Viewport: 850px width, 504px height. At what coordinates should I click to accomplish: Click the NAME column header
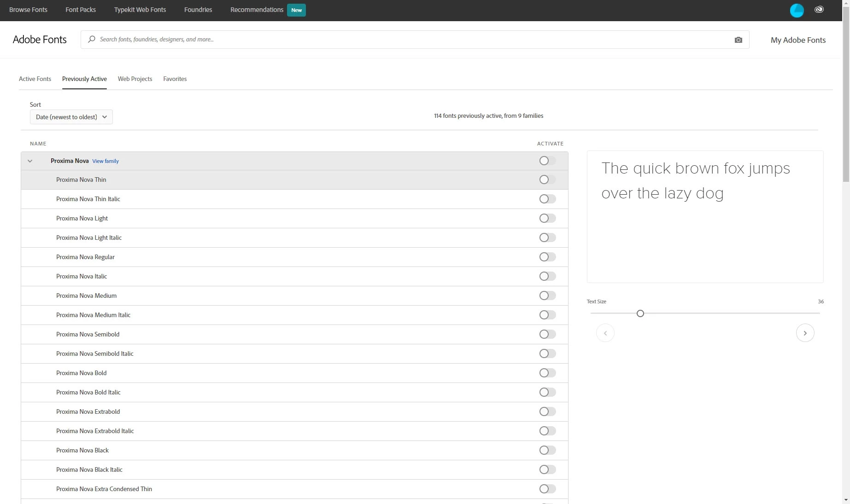click(x=38, y=144)
